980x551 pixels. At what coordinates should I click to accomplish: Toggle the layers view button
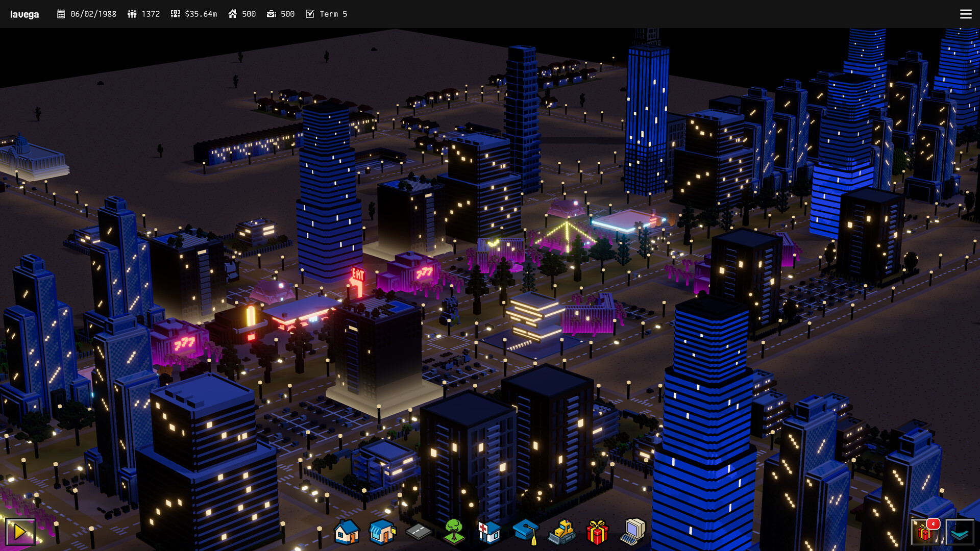pos(960,532)
